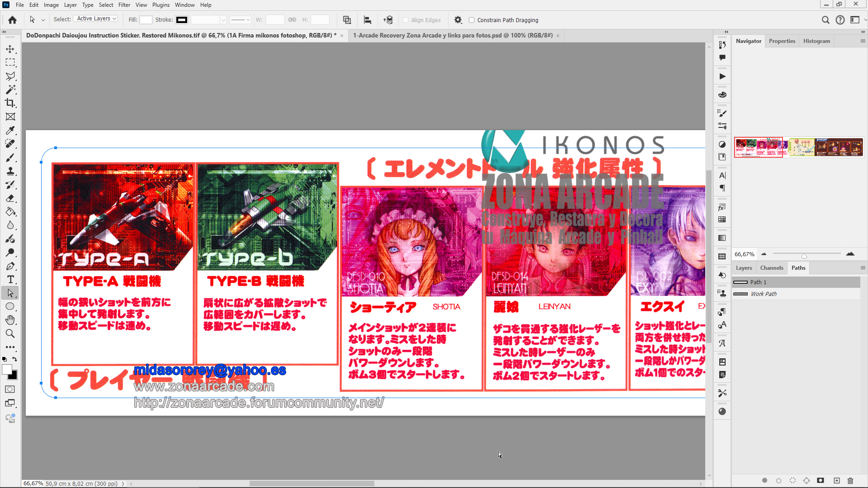Image resolution: width=868 pixels, height=488 pixels.
Task: Toggle Quick Mask mode
Action: pyautogui.click(x=10, y=389)
